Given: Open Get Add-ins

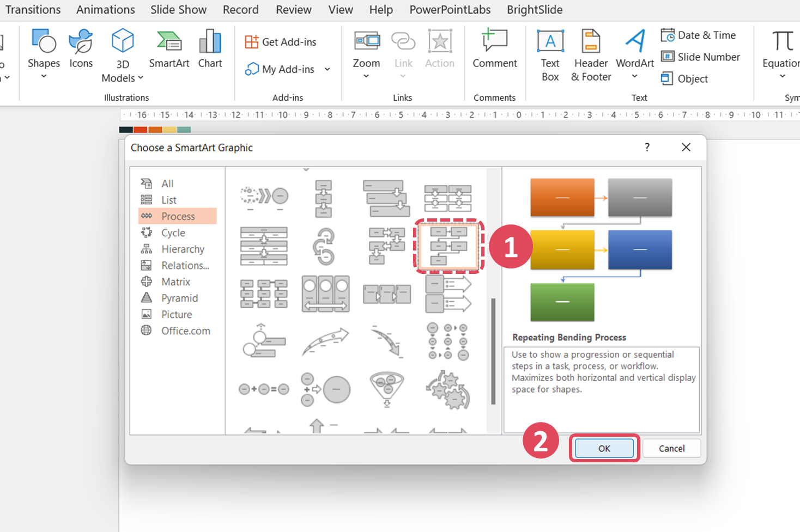Looking at the screenshot, I should pos(281,42).
